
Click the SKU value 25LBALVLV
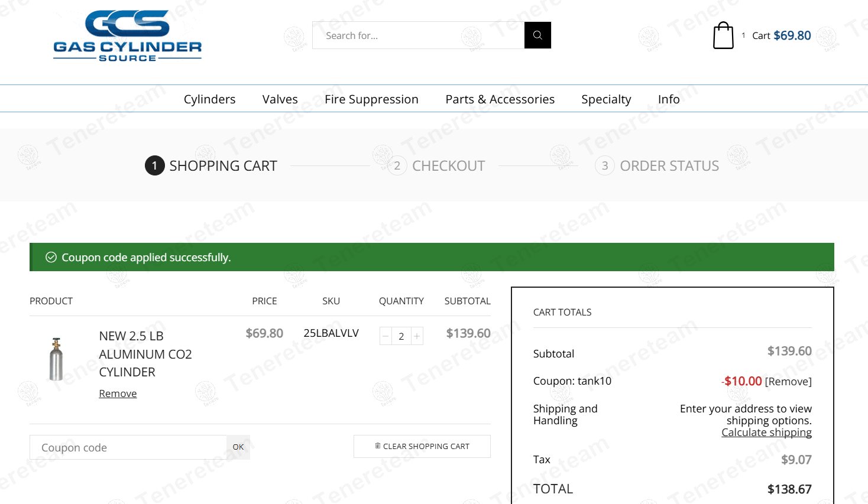pos(331,333)
